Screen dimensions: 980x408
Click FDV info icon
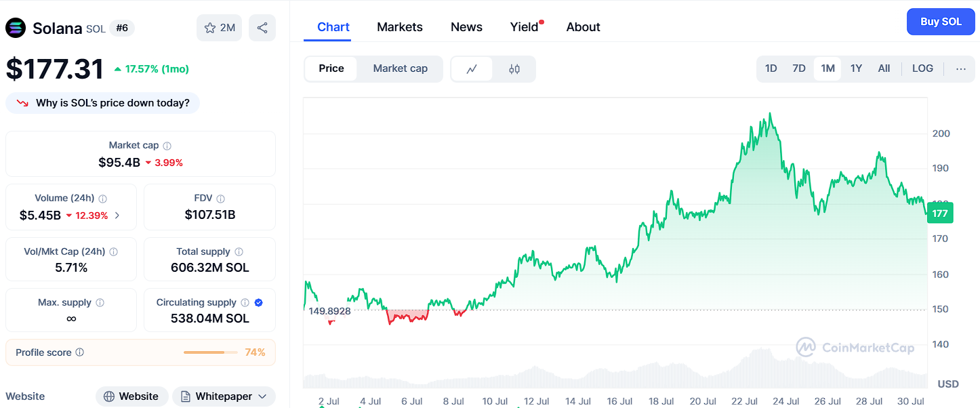[221, 199]
